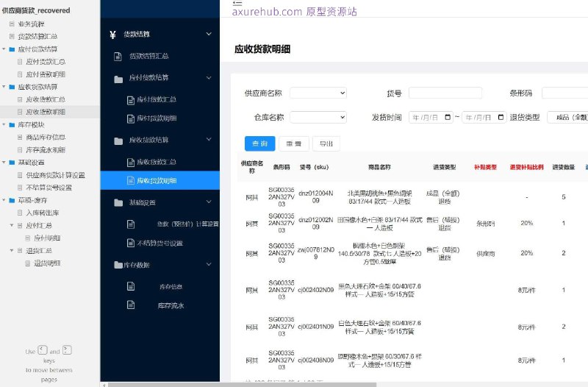Image resolution: width=588 pixels, height=387 pixels.
Task: Open 不结算货号设置 in dark sidebar menu
Action: coord(159,244)
